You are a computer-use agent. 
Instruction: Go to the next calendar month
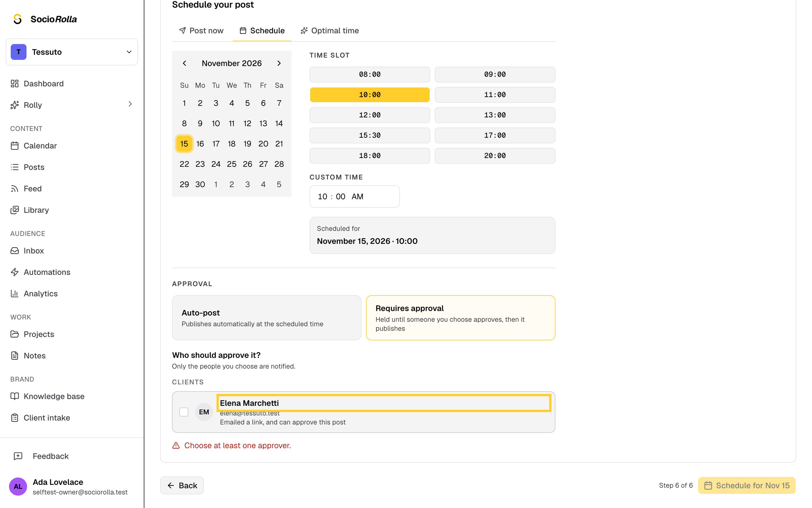point(279,63)
